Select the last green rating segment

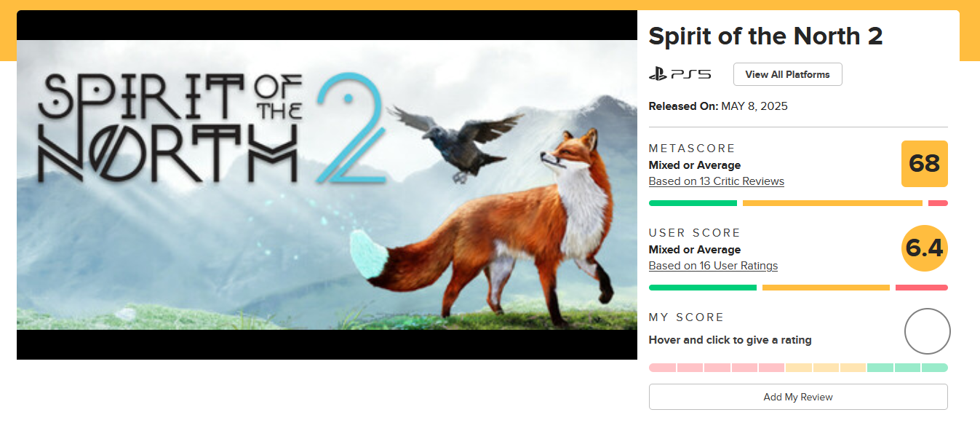coord(935,368)
